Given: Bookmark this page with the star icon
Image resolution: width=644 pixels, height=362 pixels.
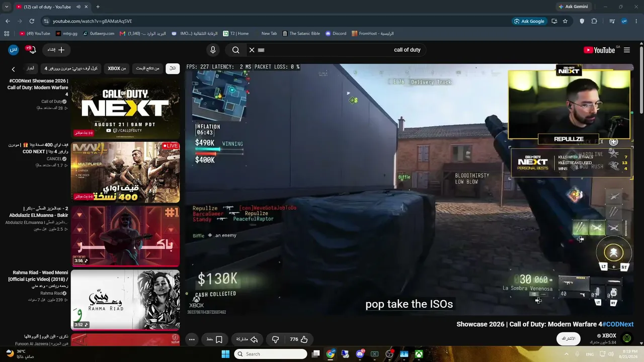Looking at the screenshot, I should (x=565, y=21).
